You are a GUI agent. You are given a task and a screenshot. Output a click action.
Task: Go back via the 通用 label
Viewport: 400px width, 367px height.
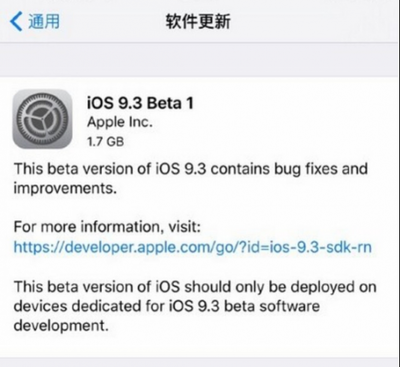(x=44, y=21)
